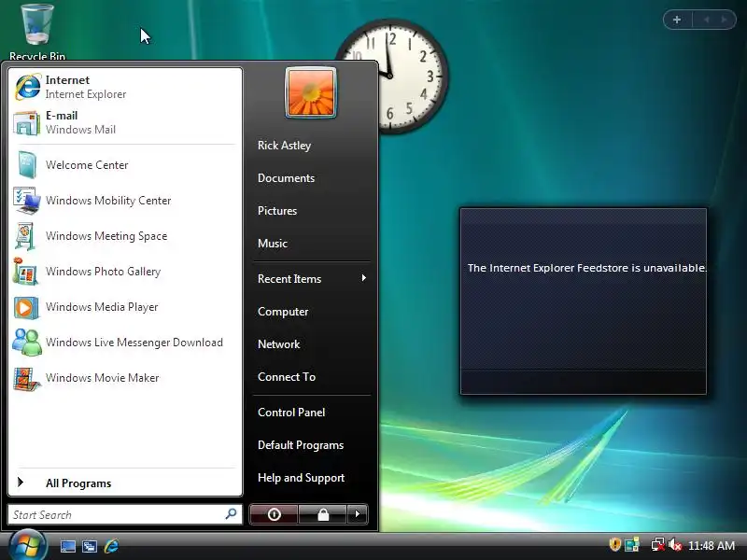
Task: Open Computer from Start menu
Action: click(x=283, y=312)
